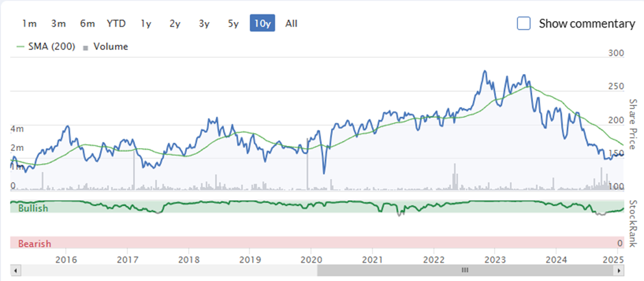Click the StockRank axis title

[x=632, y=223]
